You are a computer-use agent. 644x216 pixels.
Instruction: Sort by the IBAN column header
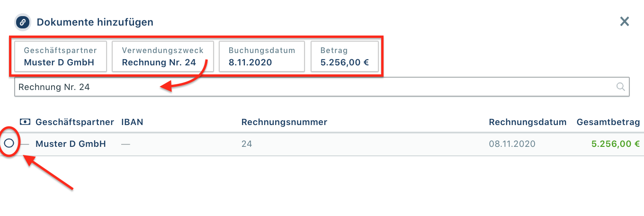click(132, 122)
